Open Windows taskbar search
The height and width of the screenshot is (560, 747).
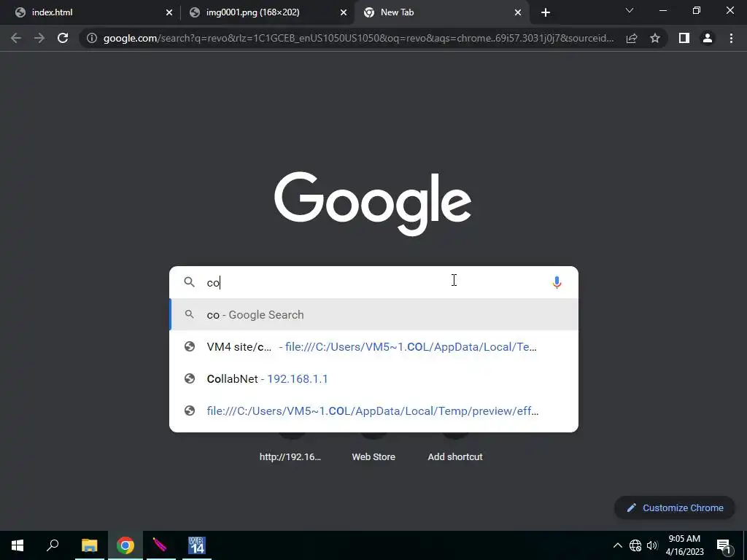coord(53,545)
